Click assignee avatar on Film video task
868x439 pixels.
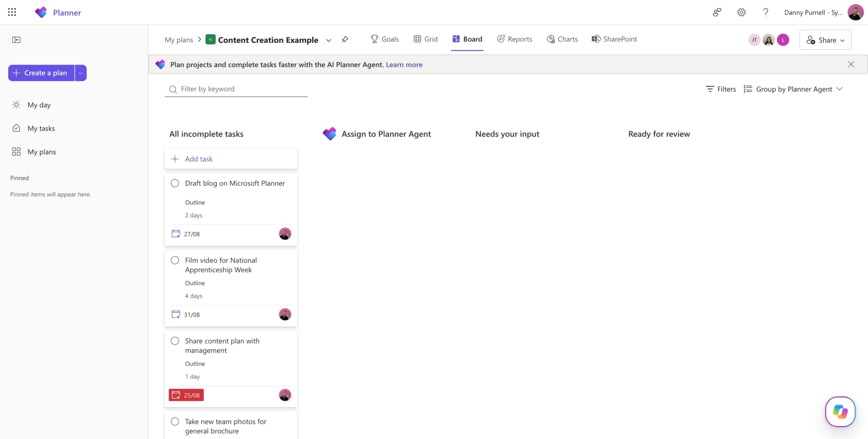tap(285, 314)
